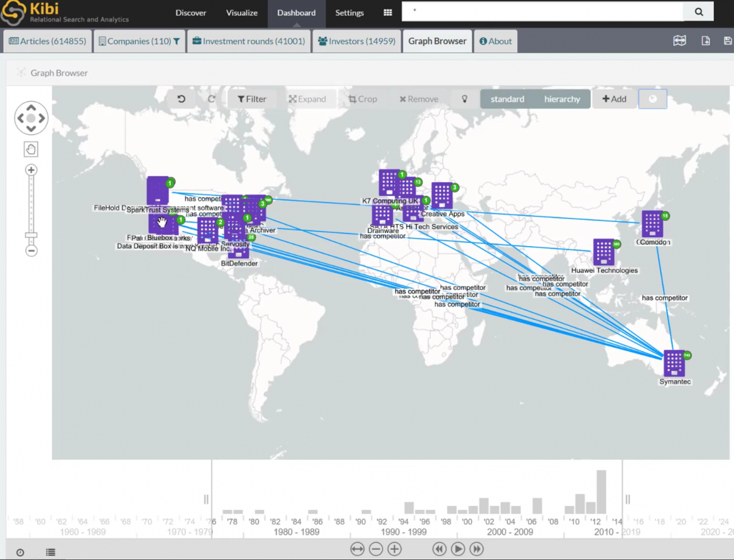Open the Visualize menu

pos(242,13)
